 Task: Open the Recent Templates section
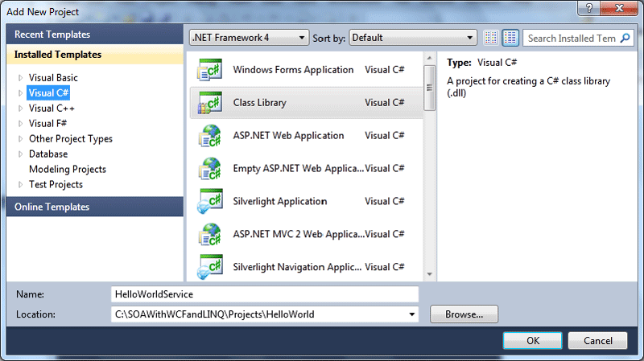click(95, 34)
